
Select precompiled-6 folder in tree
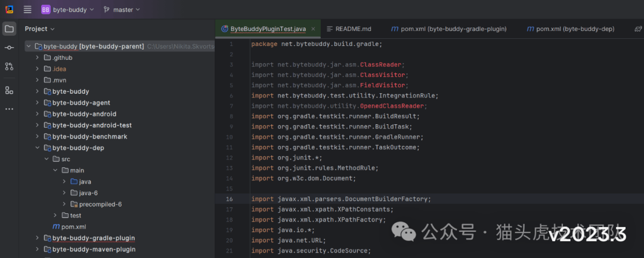[x=100, y=204]
